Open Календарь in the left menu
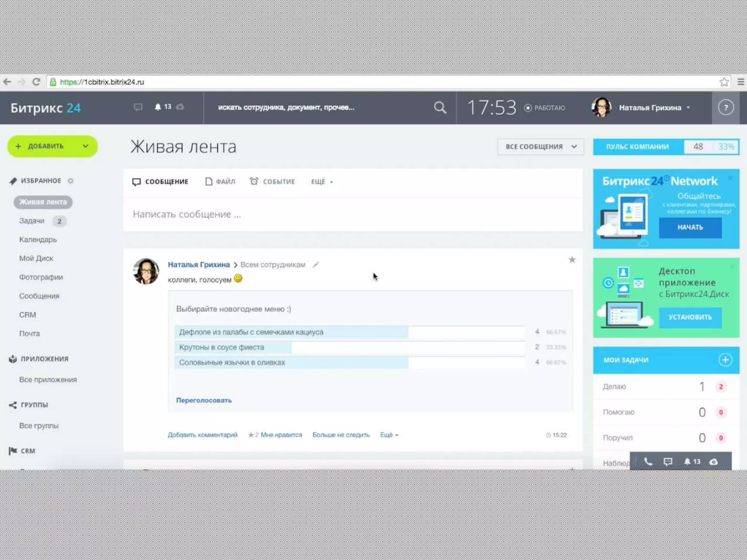747x560 pixels. click(38, 240)
